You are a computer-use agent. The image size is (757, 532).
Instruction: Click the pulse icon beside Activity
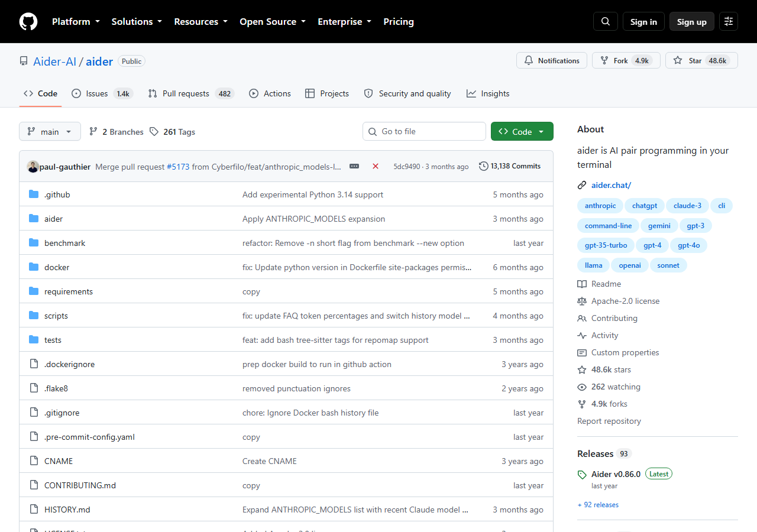click(582, 335)
